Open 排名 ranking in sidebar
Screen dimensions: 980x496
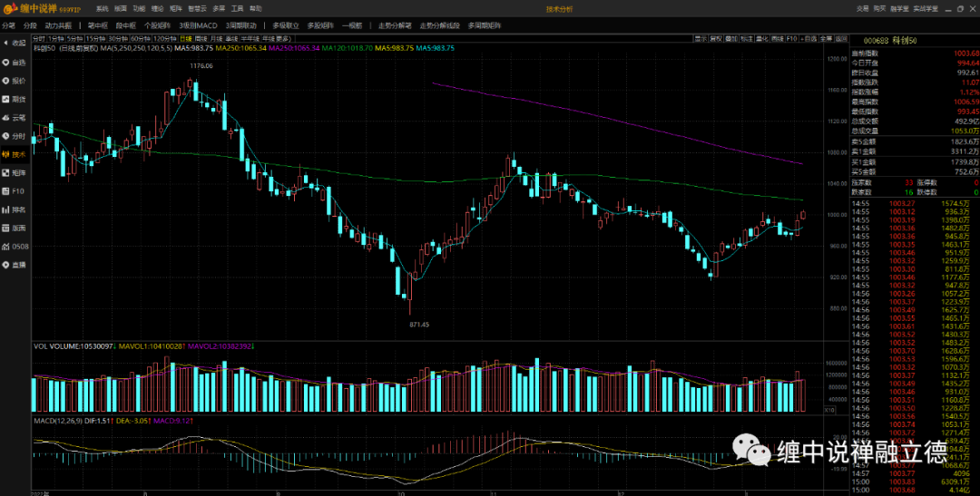pos(15,209)
